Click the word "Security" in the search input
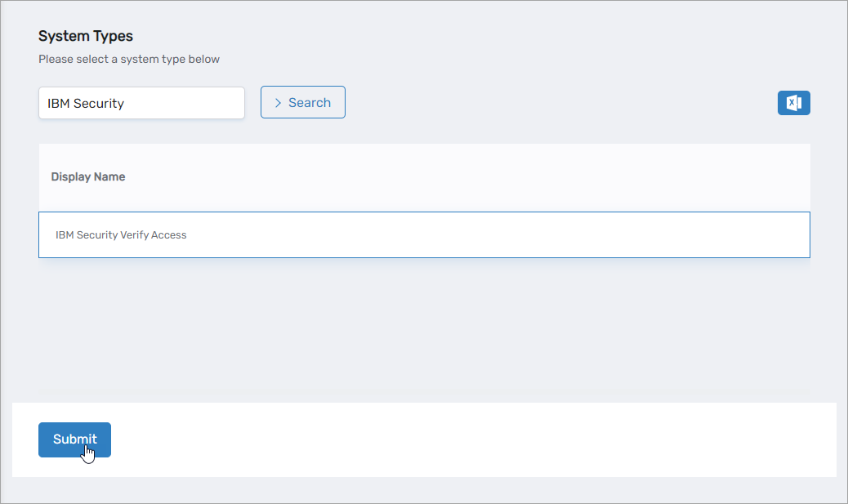The image size is (848, 504). [x=99, y=104]
